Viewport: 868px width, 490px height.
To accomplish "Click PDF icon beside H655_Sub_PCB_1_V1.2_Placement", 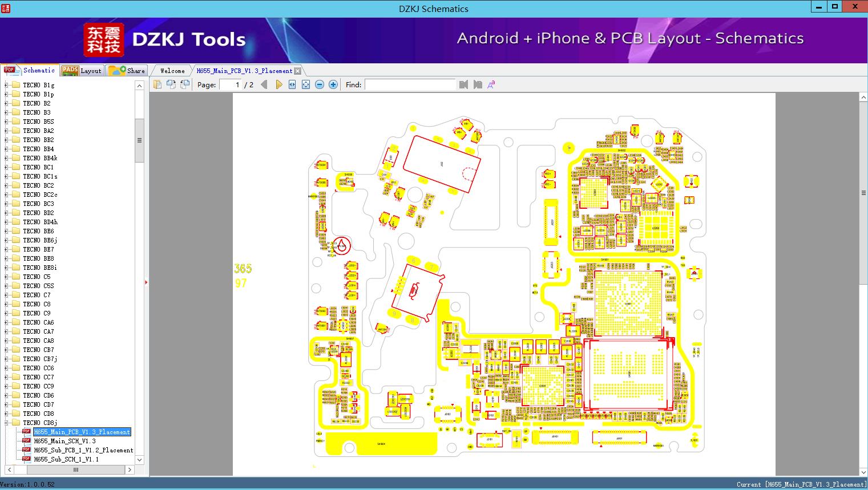I will pos(26,449).
